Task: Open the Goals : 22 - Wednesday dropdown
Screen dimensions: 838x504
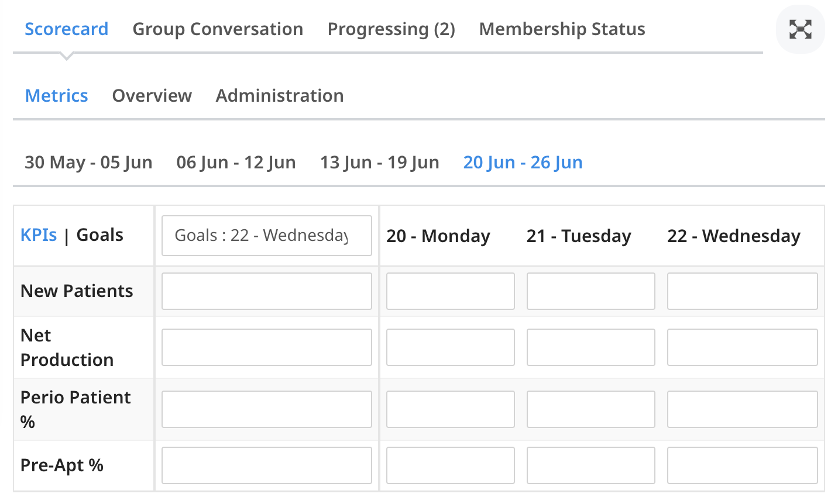Action: click(x=267, y=236)
